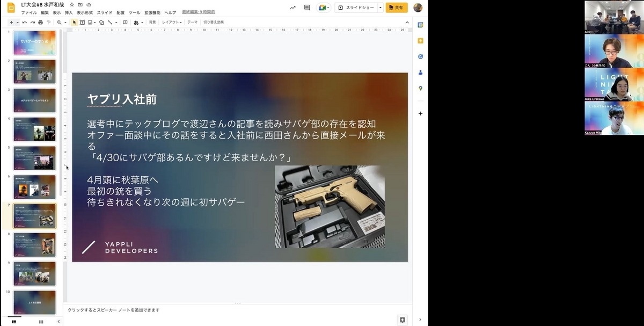Open Google Maps in side panel
This screenshot has height=326, width=644.
coord(421,88)
